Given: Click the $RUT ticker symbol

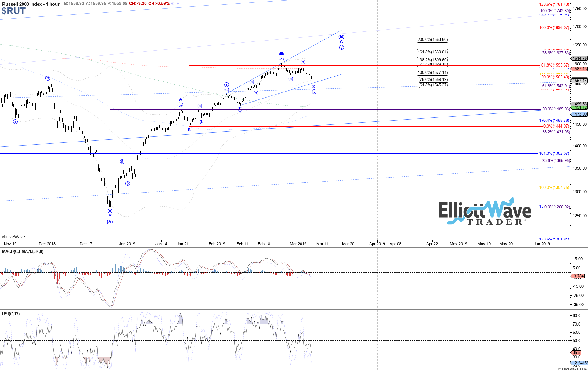Looking at the screenshot, I should click(13, 11).
